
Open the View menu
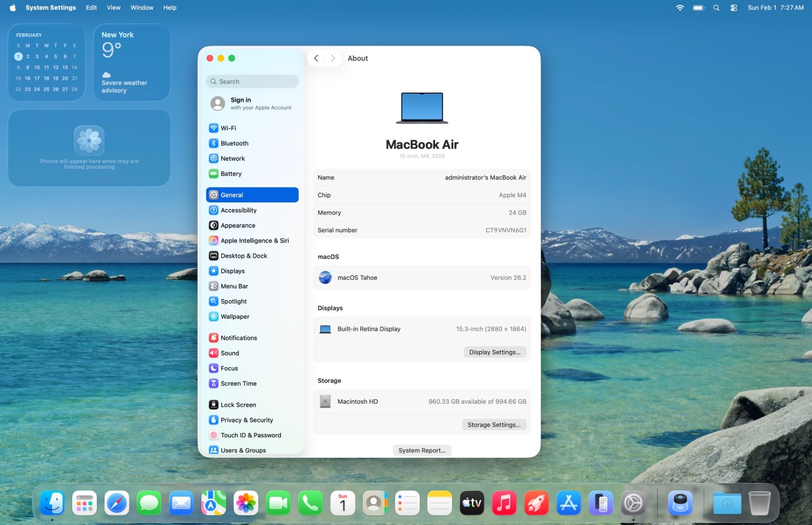point(113,8)
